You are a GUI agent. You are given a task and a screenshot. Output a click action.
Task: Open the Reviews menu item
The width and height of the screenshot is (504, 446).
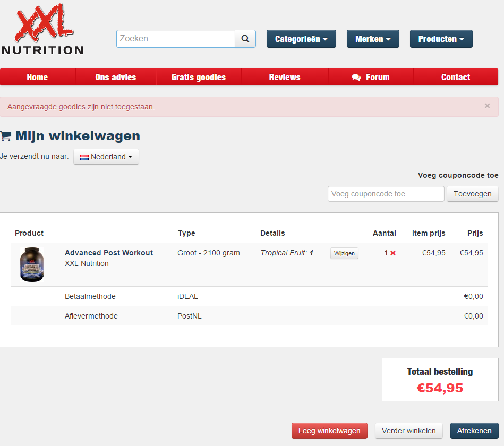tap(285, 77)
